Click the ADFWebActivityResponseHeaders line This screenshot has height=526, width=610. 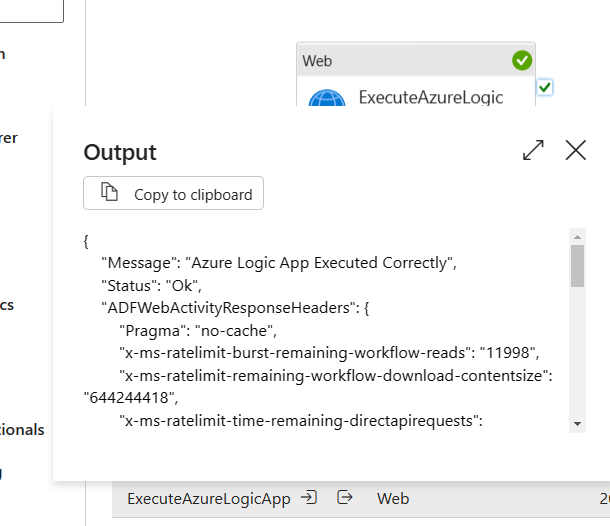click(x=235, y=308)
